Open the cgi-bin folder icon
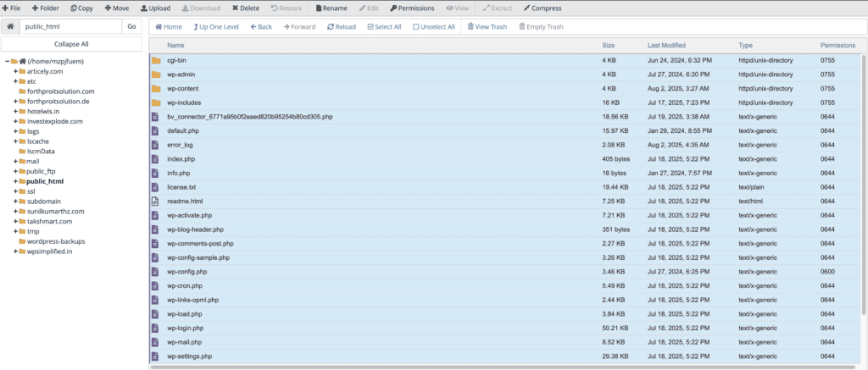This screenshot has height=370, width=868. 156,60
